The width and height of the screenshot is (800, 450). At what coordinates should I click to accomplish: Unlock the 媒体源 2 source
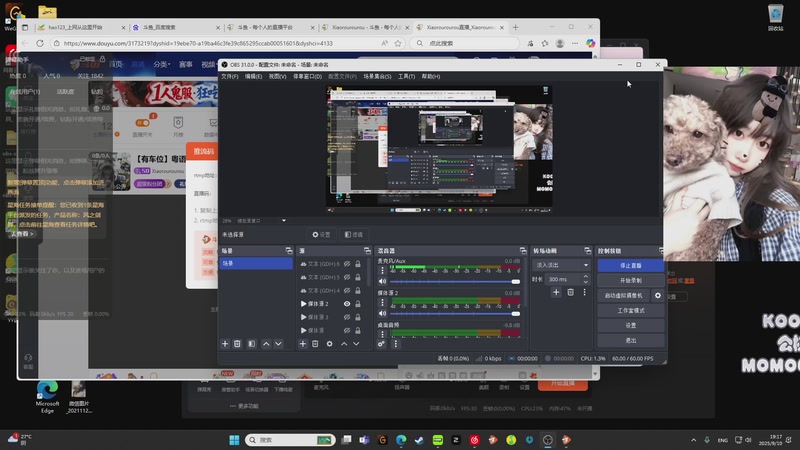(358, 304)
